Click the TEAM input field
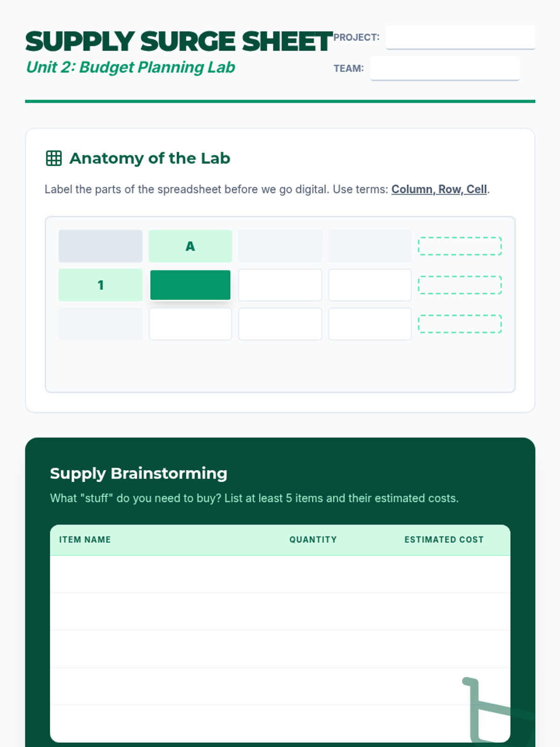The height and width of the screenshot is (747, 560). (445, 68)
